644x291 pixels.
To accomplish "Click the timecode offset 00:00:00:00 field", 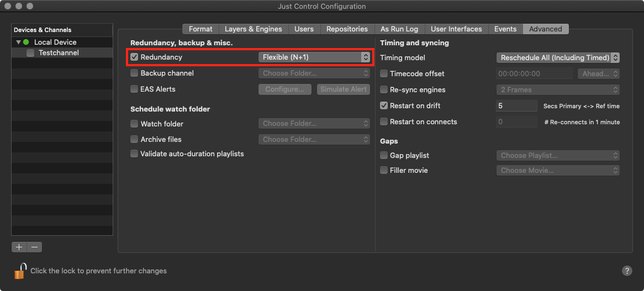I will click(x=534, y=74).
